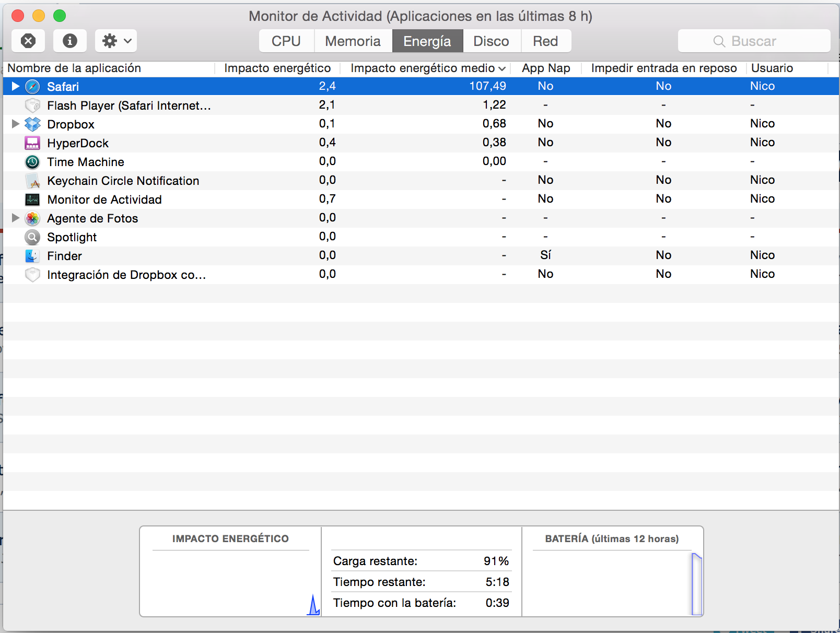Sort by App Nap column header
This screenshot has height=633, width=840.
pyautogui.click(x=546, y=68)
